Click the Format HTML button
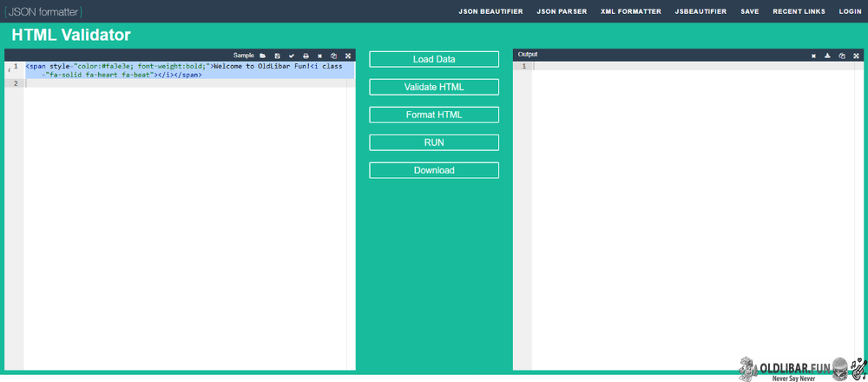The height and width of the screenshot is (382, 868). (434, 115)
